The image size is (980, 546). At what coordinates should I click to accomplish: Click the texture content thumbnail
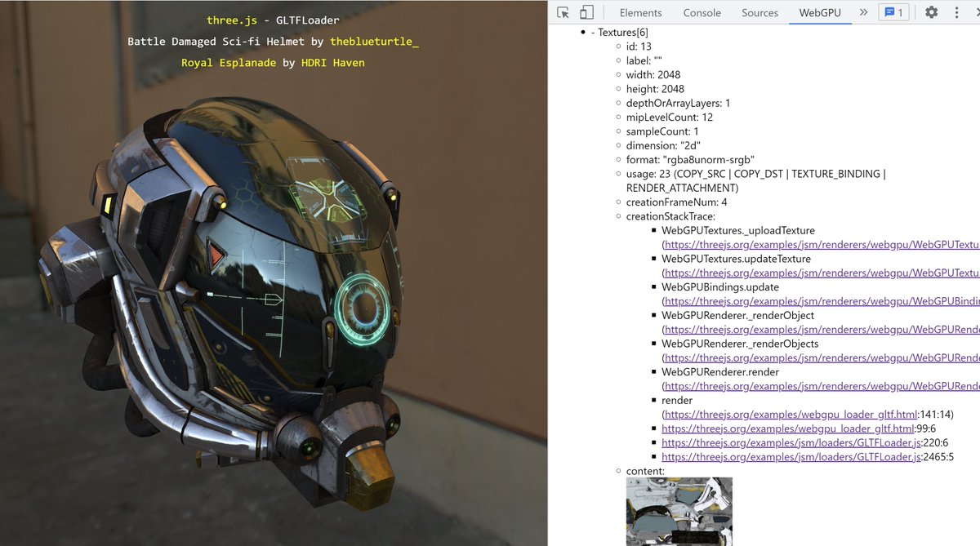679,512
